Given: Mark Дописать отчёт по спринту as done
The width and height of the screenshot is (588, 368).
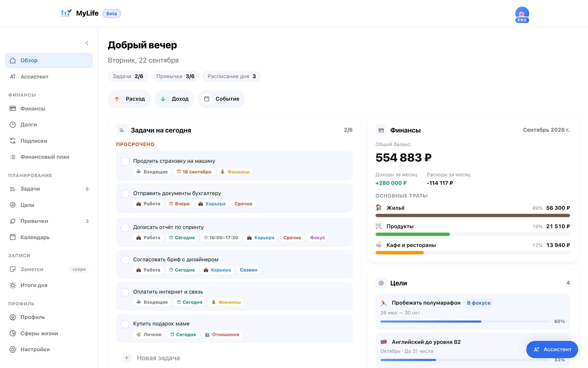Looking at the screenshot, I should 125,228.
